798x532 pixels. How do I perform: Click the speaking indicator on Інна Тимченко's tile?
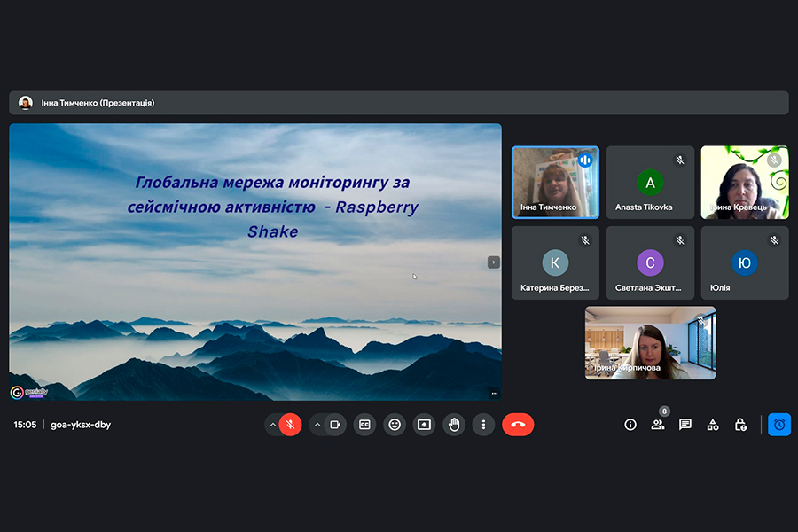585,160
